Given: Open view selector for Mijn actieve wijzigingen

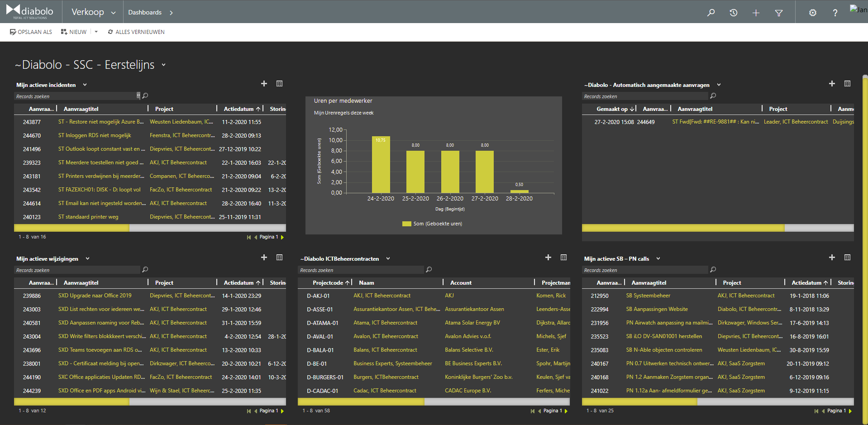Looking at the screenshot, I should (x=87, y=258).
